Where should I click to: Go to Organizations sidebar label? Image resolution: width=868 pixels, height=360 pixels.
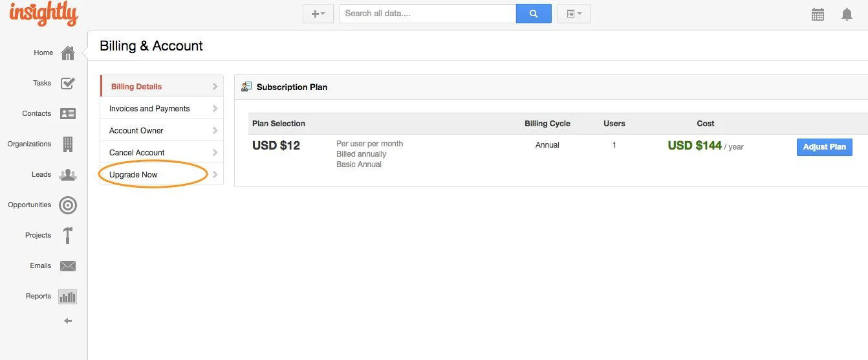pos(29,144)
